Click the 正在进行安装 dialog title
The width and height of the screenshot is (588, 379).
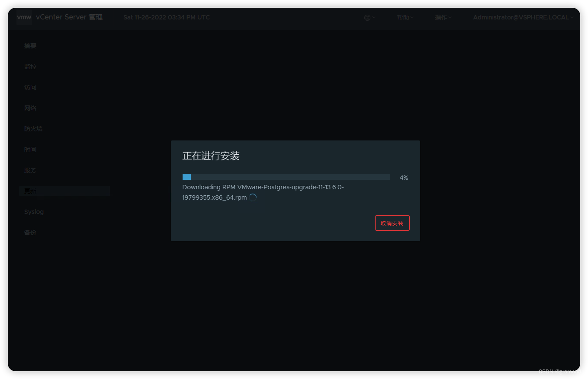211,156
